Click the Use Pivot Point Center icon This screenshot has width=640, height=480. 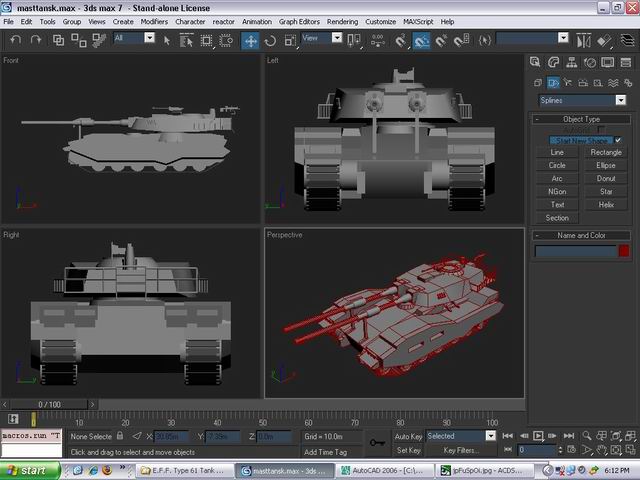point(353,40)
